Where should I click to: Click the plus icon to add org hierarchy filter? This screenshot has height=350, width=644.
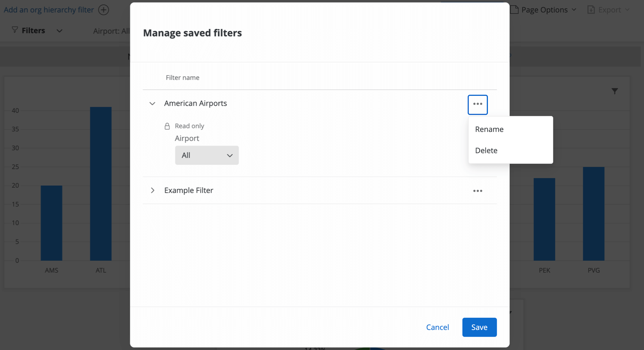(103, 10)
